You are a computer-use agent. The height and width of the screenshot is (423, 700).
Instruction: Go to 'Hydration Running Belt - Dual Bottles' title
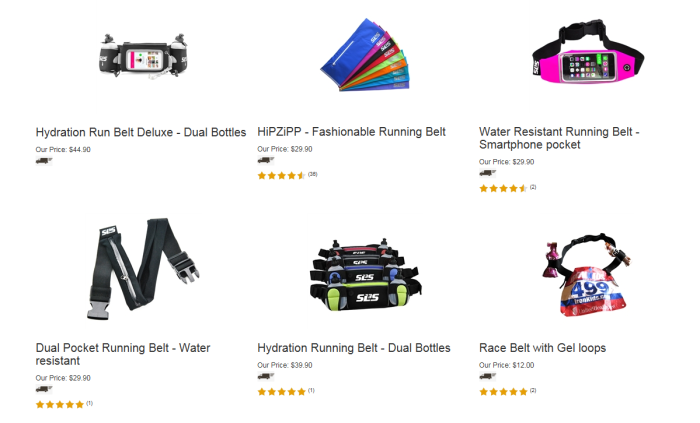tap(354, 348)
